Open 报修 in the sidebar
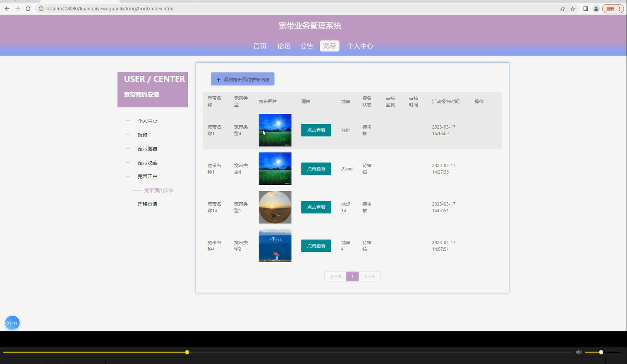627x364 pixels. [x=142, y=135]
